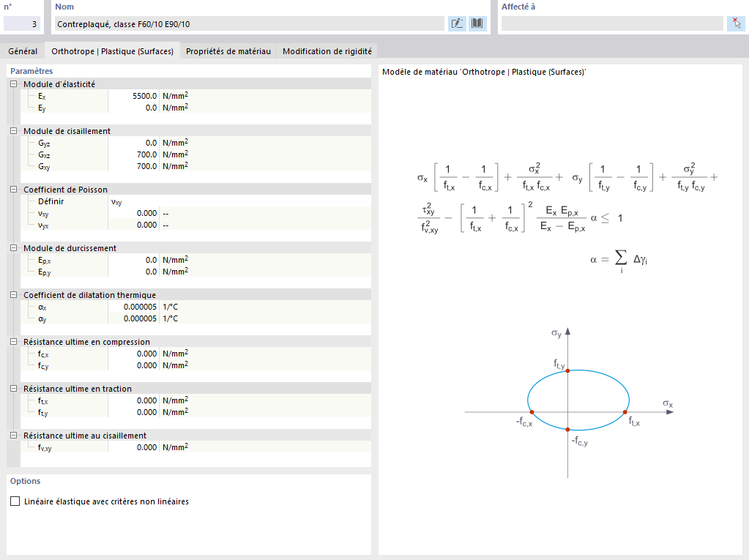Select the αx value 0.000005
This screenshot has height=560, width=749.
point(133,307)
